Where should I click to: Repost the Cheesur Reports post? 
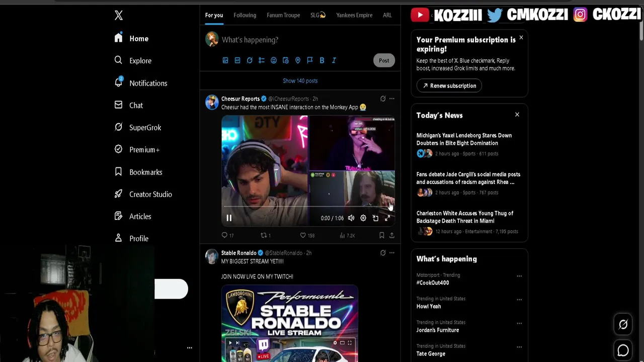coord(266,235)
